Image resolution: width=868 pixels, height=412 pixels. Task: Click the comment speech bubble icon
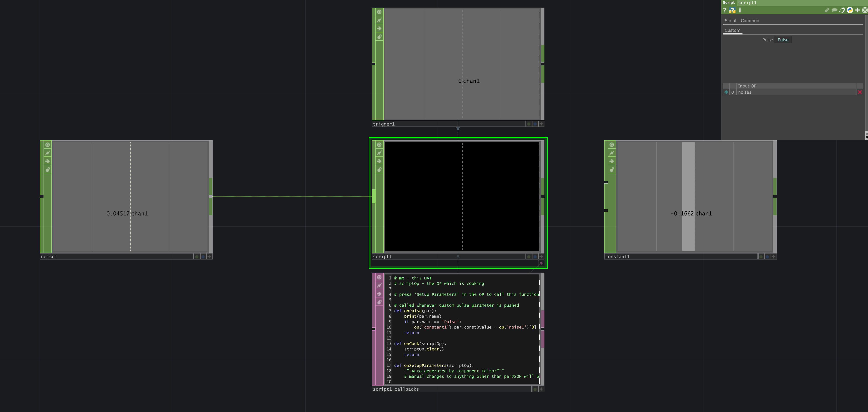point(834,10)
